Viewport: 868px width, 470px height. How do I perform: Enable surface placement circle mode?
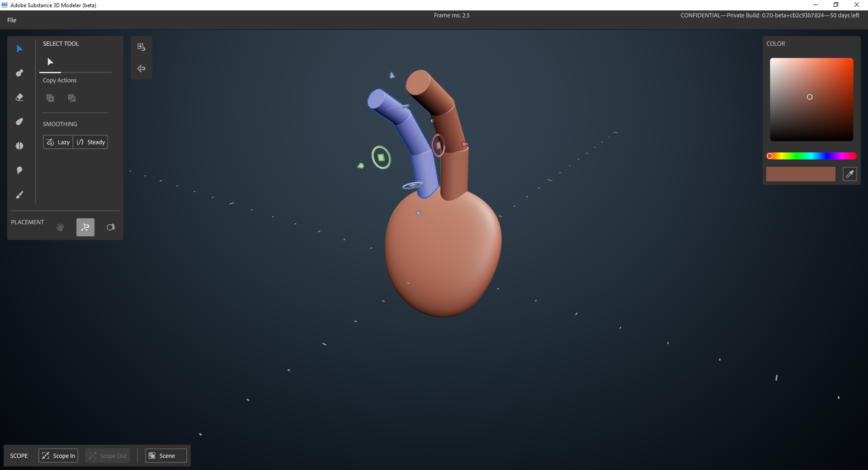click(x=111, y=227)
